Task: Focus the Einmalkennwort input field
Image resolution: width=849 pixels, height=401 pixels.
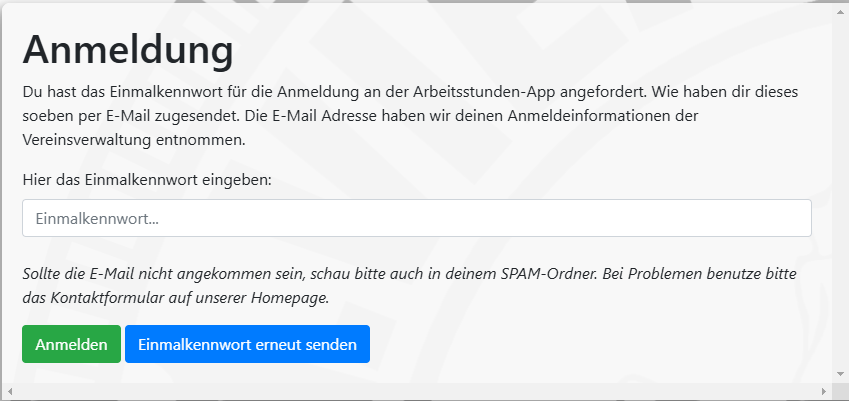Action: [x=416, y=218]
